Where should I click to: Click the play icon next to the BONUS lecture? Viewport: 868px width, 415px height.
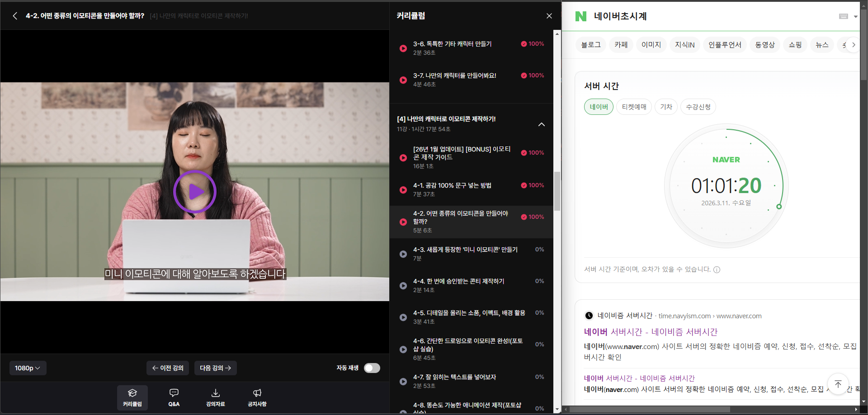(x=403, y=158)
